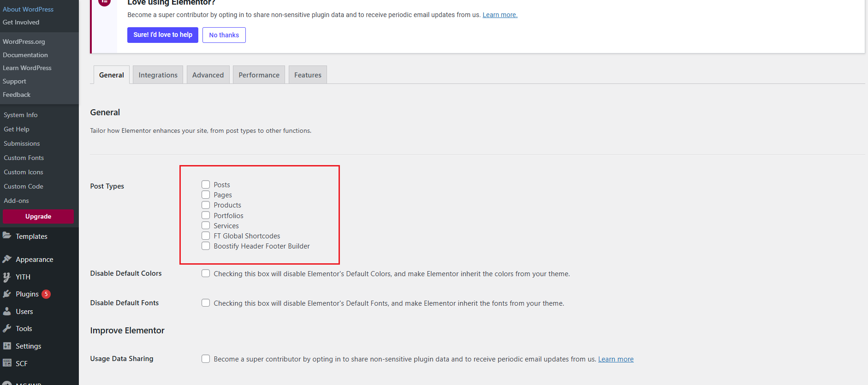
Task: Open Learn WordPress menu item
Action: 27,68
